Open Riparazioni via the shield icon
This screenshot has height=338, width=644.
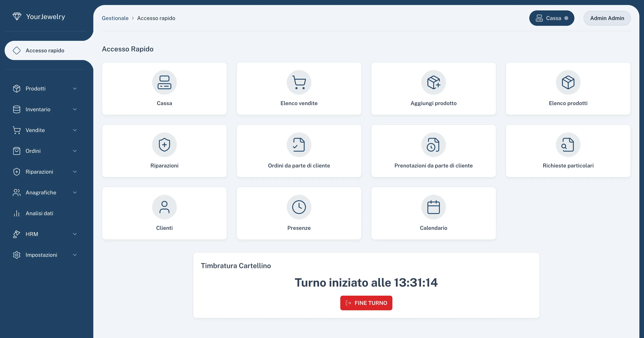(x=164, y=145)
